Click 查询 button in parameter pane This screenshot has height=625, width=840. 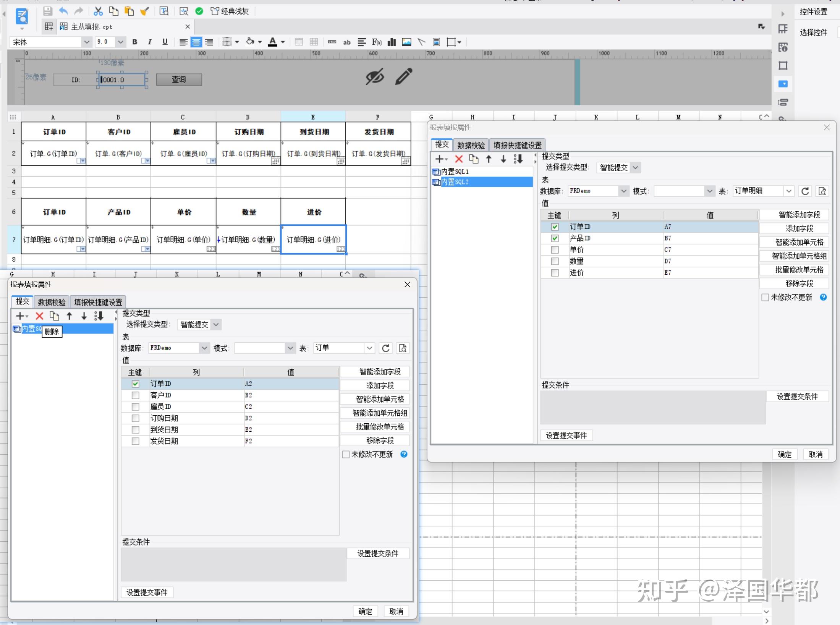point(179,79)
